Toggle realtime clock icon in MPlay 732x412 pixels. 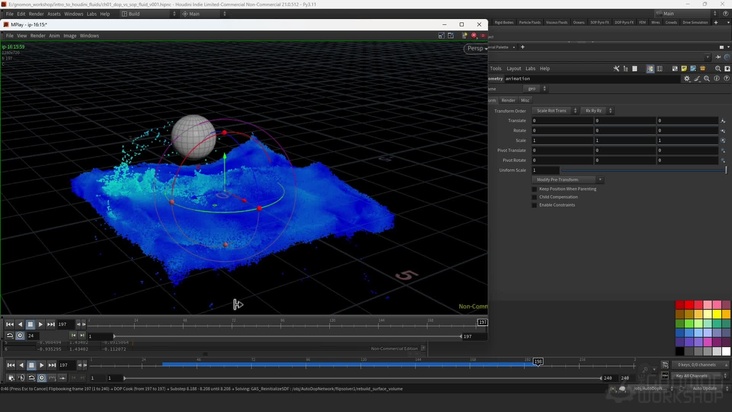pos(20,335)
